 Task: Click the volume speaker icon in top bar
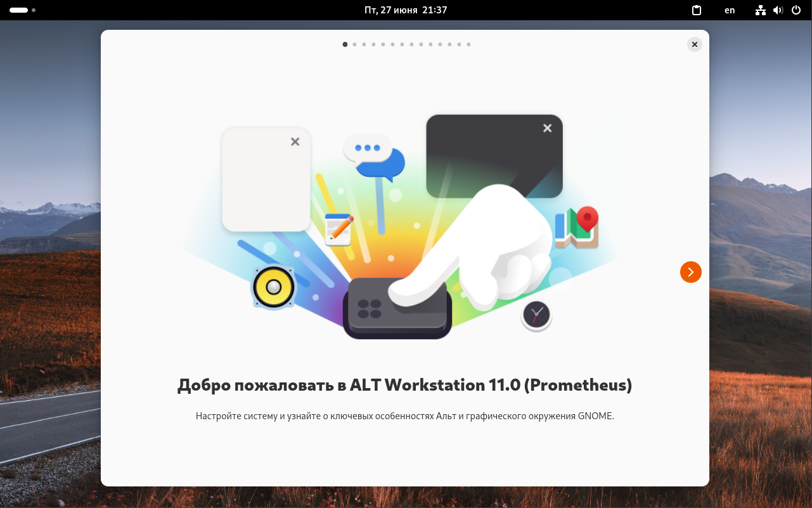tap(778, 10)
